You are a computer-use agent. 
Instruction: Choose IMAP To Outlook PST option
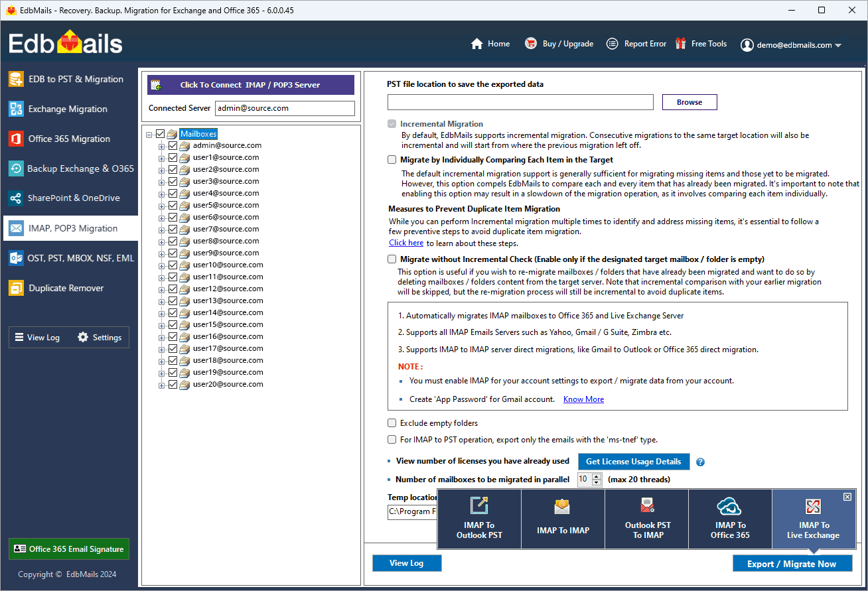[x=479, y=519]
